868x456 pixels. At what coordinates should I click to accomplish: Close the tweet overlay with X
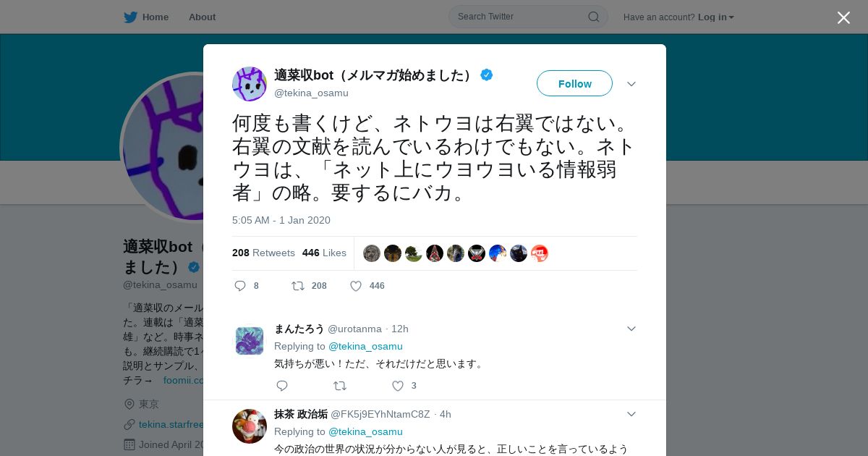coord(843,17)
